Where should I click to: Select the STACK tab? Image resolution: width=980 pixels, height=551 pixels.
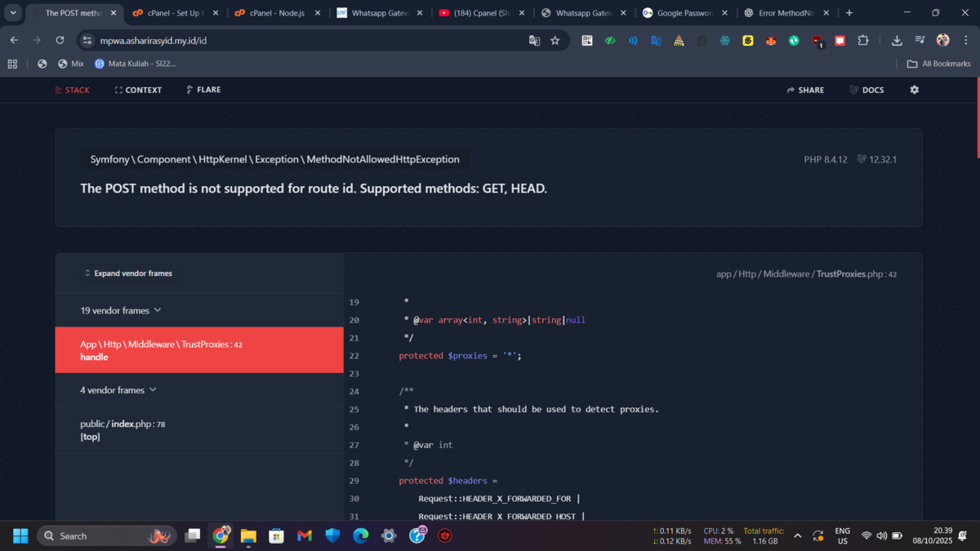tap(73, 90)
